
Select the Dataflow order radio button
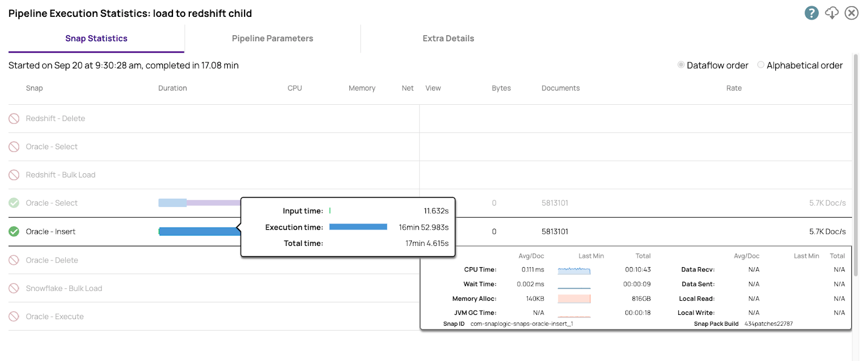[x=681, y=65]
